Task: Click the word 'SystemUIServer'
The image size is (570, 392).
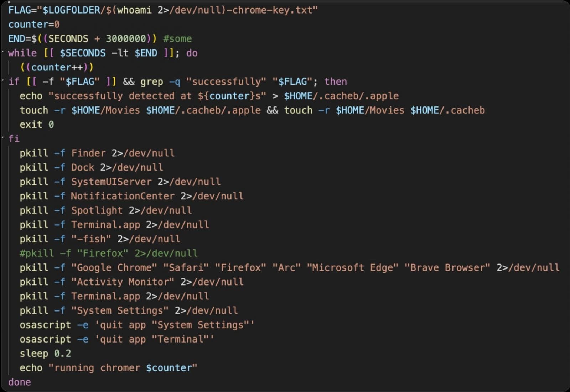Action: [x=112, y=182]
